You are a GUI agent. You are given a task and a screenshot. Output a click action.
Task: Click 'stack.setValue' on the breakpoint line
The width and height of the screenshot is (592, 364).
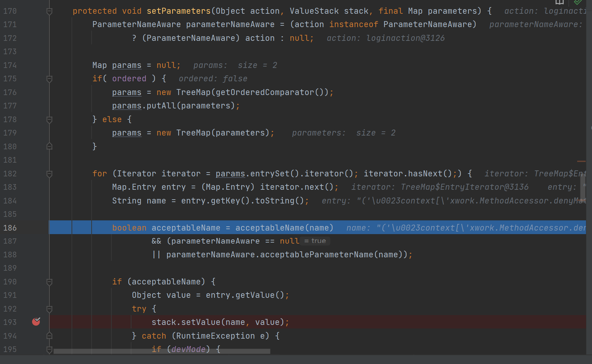pos(186,322)
